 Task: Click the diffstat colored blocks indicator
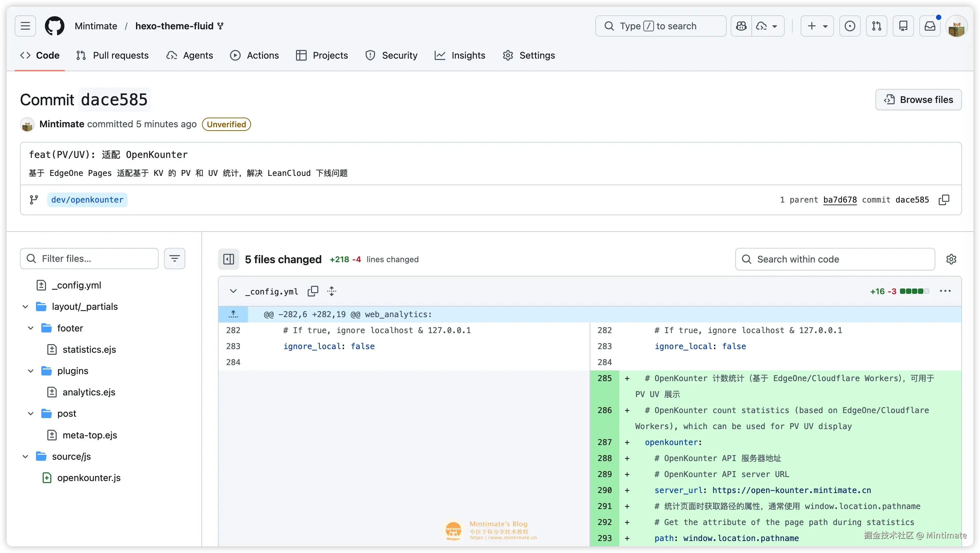914,291
